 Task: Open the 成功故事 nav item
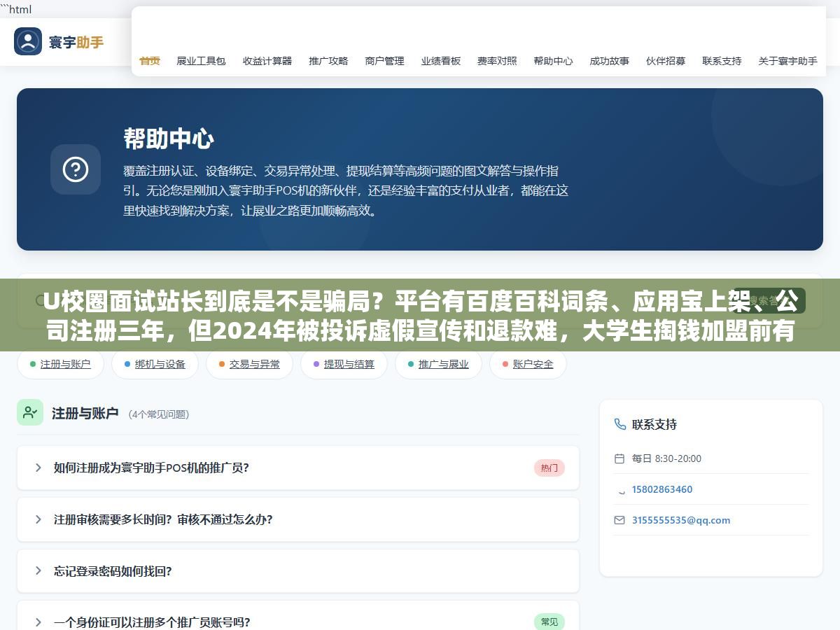tap(609, 61)
